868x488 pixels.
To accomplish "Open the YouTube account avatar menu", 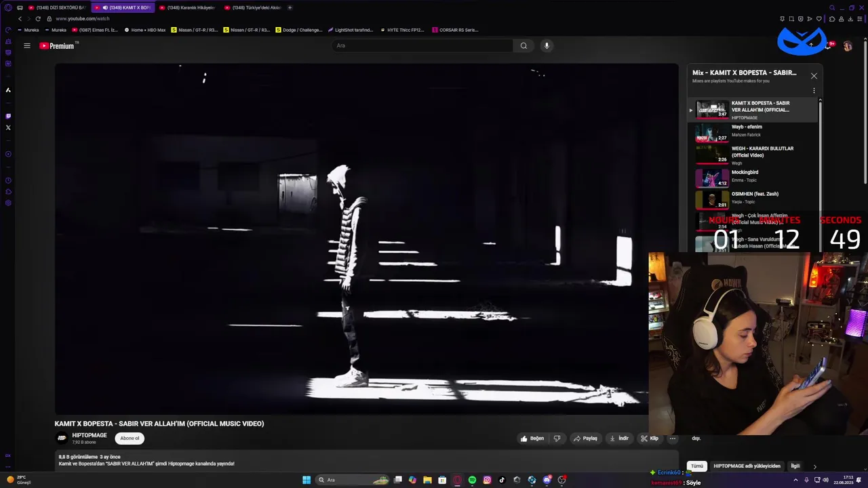I will (848, 46).
